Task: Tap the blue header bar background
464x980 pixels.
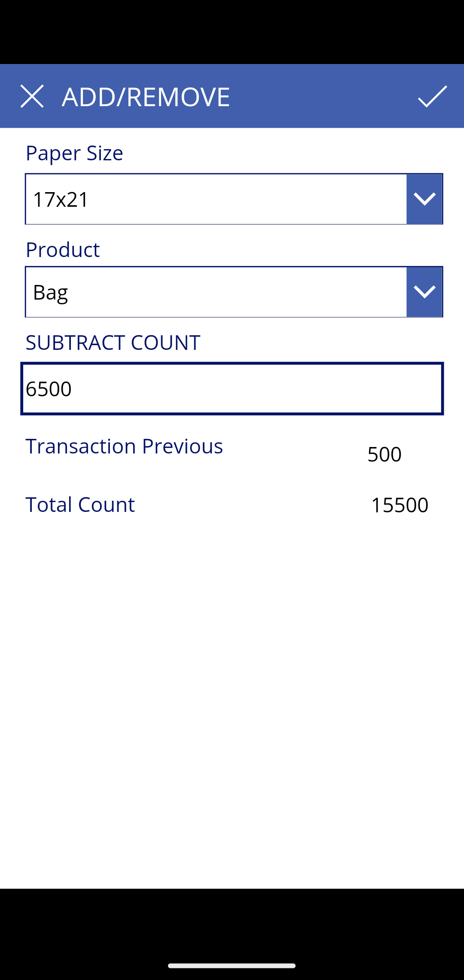Action: 322,96
